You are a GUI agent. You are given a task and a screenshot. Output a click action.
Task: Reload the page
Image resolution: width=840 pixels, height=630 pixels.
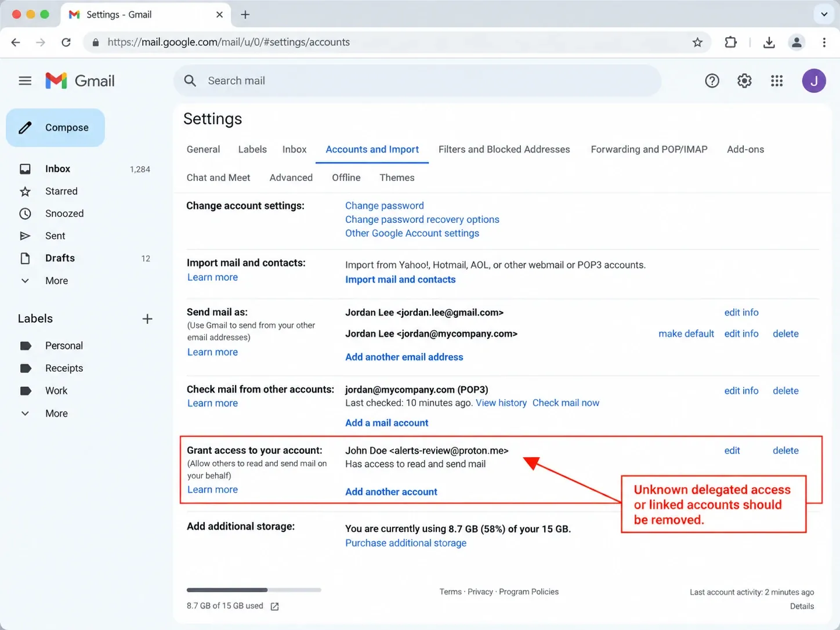66,42
